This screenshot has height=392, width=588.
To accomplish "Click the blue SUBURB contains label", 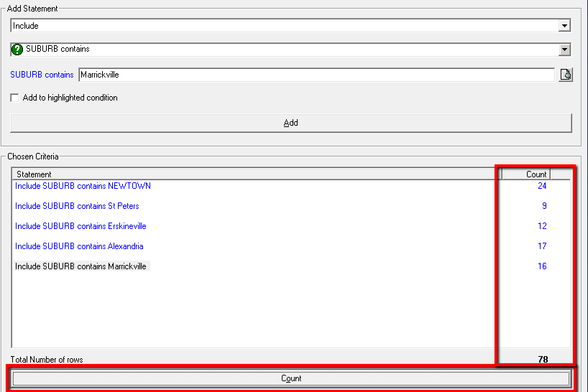I will pos(42,75).
